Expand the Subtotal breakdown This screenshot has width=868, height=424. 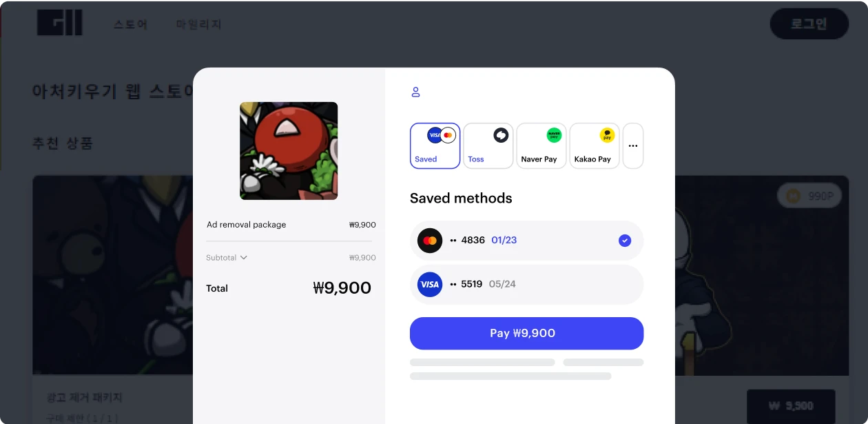click(227, 258)
